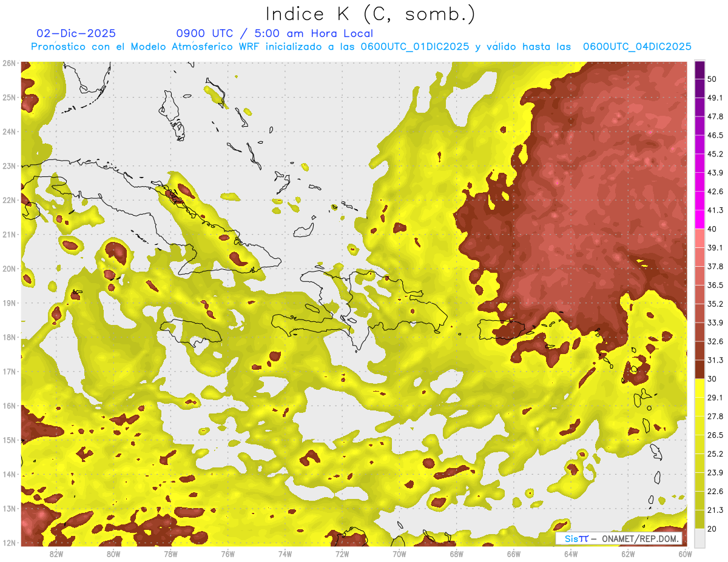This screenshot has width=728, height=562.
Task: Select the '21N' latitude label
Action: click(x=9, y=234)
